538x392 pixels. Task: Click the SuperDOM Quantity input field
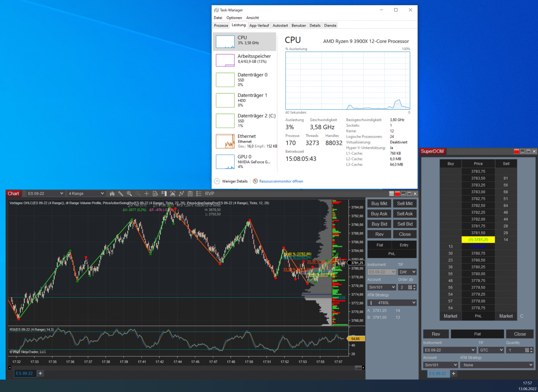[515, 350]
